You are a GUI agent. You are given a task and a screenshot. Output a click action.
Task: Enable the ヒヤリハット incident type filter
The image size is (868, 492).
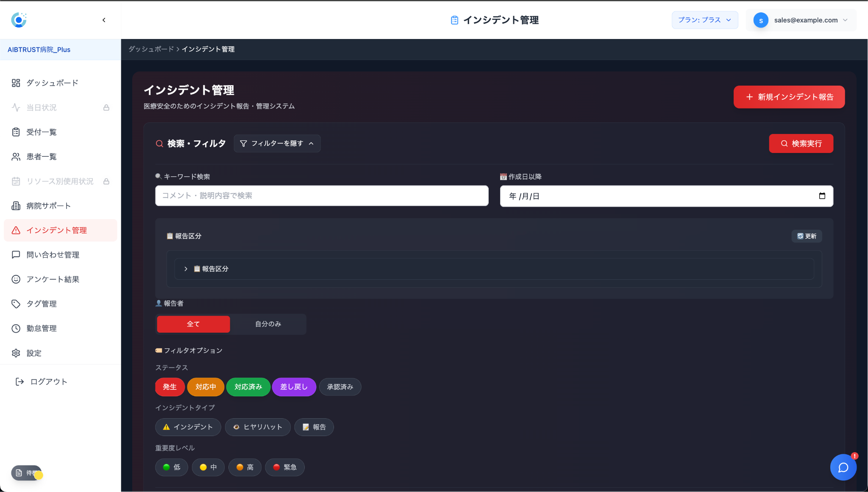[258, 427]
